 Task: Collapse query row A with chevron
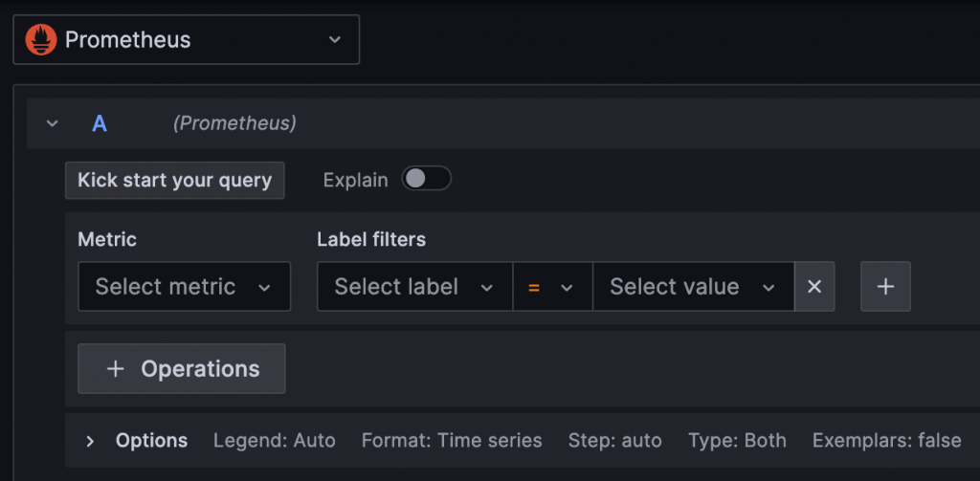pyautogui.click(x=53, y=123)
